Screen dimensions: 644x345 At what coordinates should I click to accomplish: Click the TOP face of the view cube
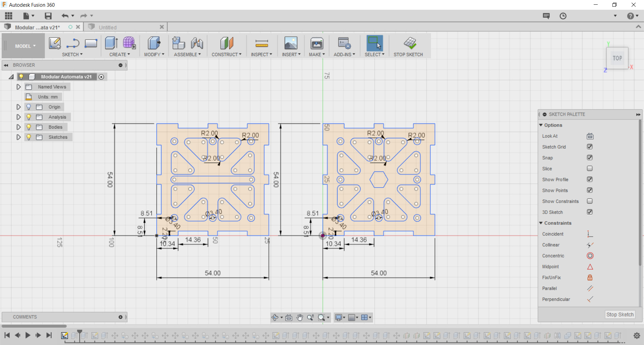[617, 58]
